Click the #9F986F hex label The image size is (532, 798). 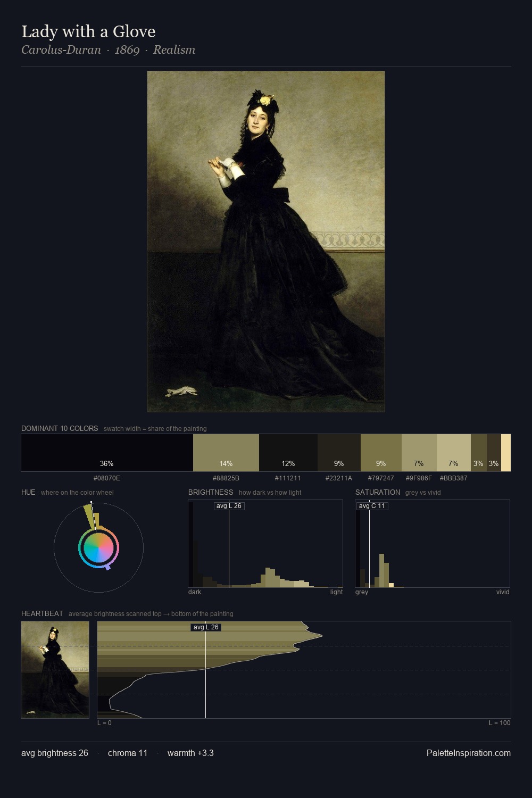419,478
